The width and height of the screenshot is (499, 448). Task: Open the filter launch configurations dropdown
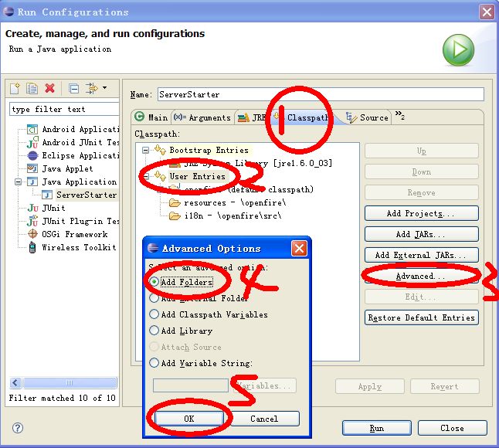pyautogui.click(x=105, y=88)
